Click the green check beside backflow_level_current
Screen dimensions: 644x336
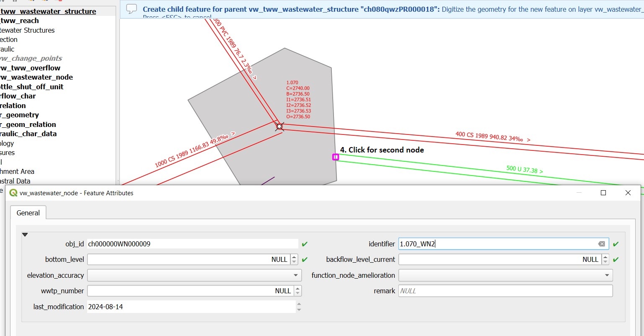pos(616,259)
